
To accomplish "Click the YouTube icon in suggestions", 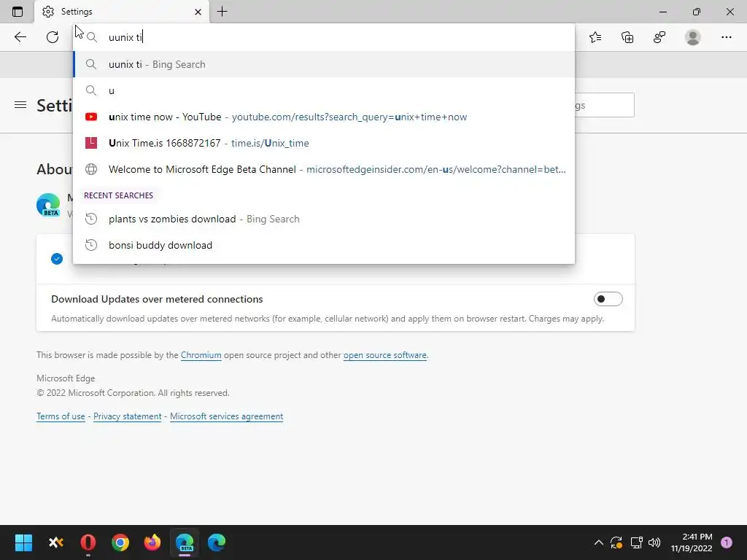I will pos(91,117).
